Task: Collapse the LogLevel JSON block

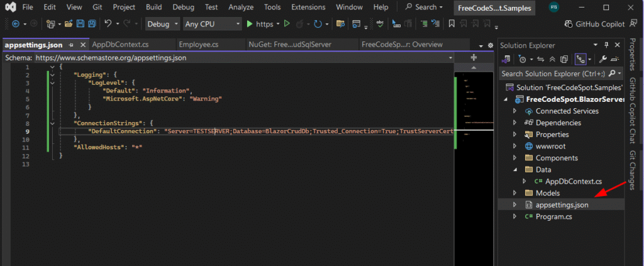Action: tap(52, 83)
